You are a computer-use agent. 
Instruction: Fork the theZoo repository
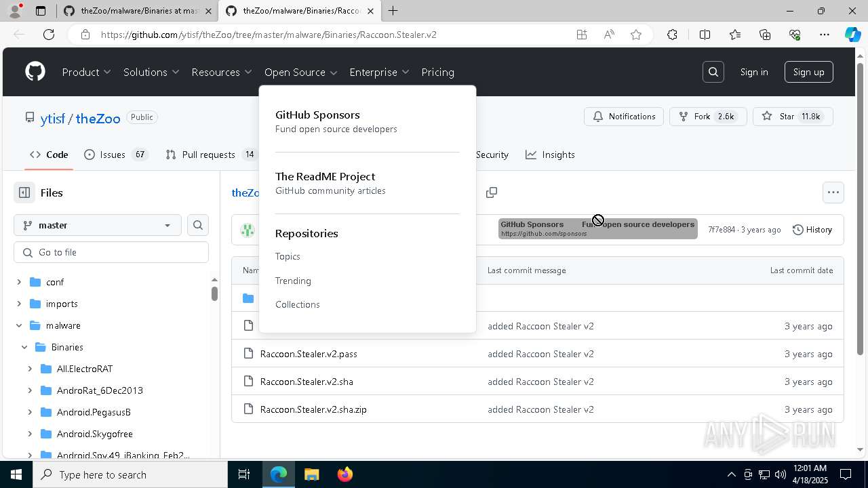click(x=708, y=117)
